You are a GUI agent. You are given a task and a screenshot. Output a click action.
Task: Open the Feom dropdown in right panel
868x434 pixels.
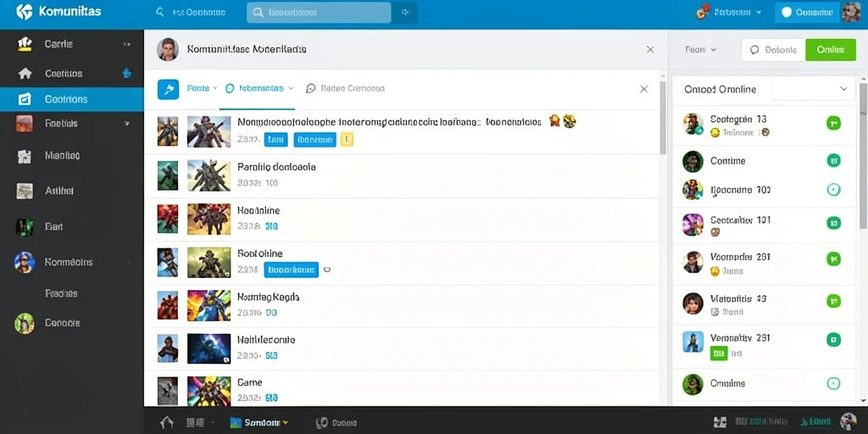(x=700, y=50)
